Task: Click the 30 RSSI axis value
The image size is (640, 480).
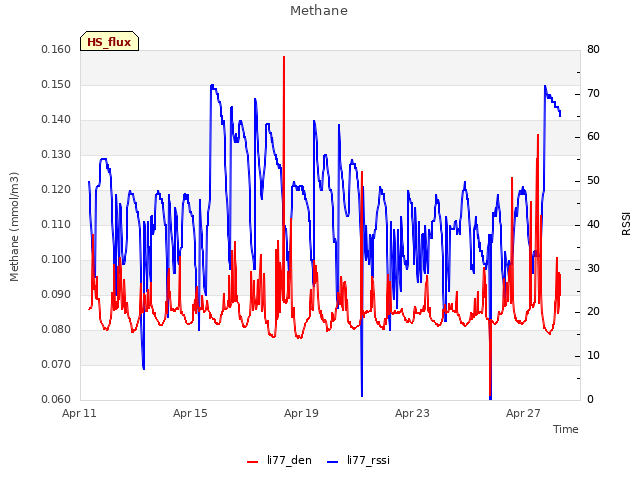Action: point(593,269)
